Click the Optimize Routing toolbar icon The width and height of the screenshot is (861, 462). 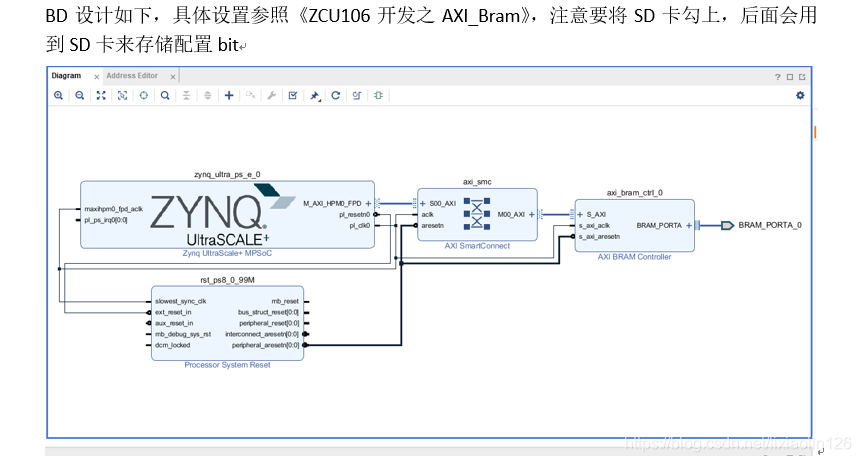(x=357, y=96)
